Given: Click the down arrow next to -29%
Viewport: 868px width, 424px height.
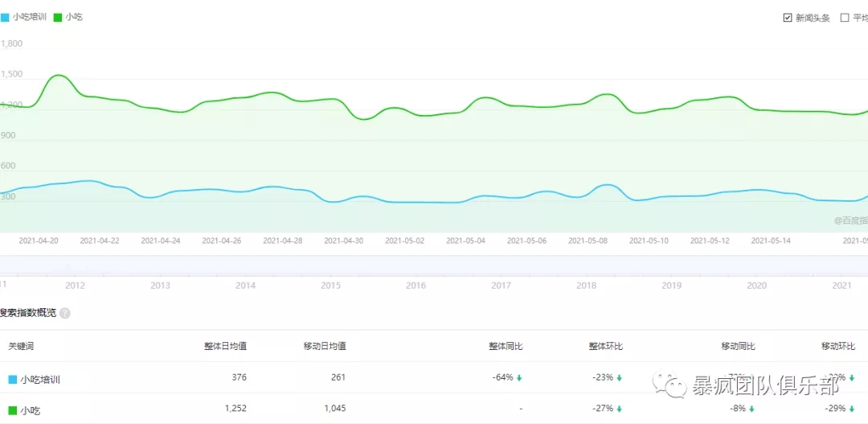Looking at the screenshot, I should [x=851, y=409].
